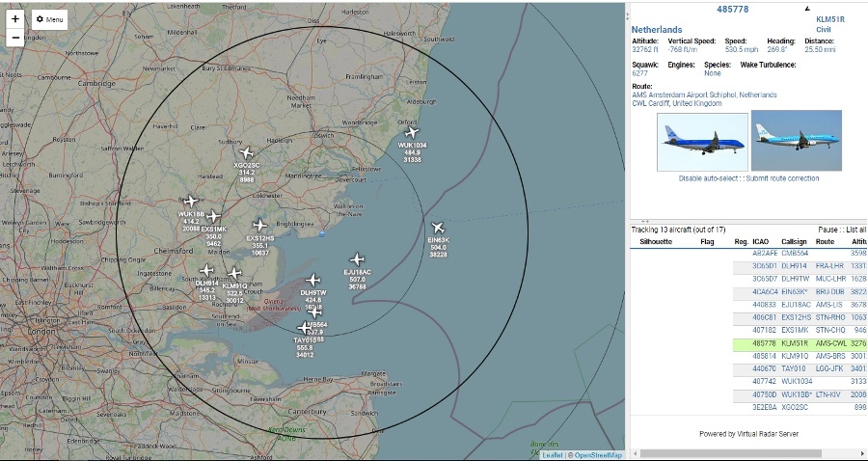Select the XGO2SC aircraft icon
Viewport: 868px width, 461px height.
click(246, 152)
